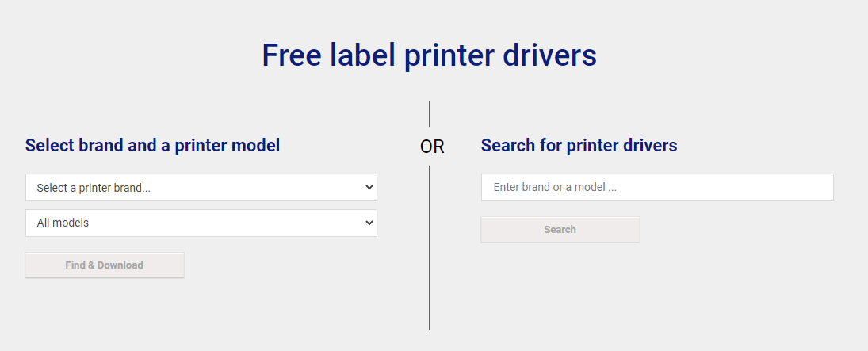This screenshot has height=351, width=868.
Task: Click the "OR" separator text
Action: pyautogui.click(x=432, y=147)
